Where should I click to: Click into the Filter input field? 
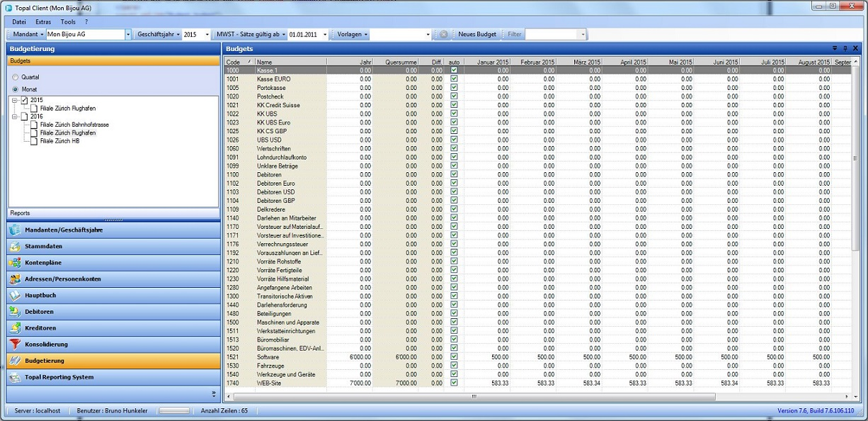click(x=552, y=34)
